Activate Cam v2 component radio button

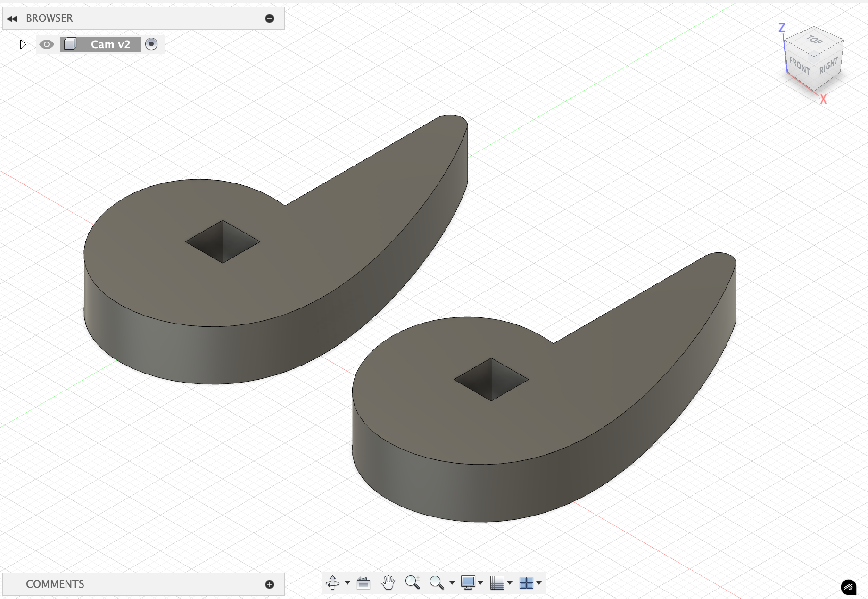[x=151, y=44]
